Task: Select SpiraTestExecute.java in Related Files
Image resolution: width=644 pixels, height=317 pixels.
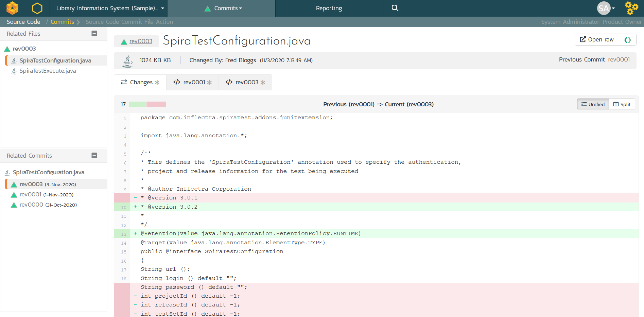Action: pos(48,71)
